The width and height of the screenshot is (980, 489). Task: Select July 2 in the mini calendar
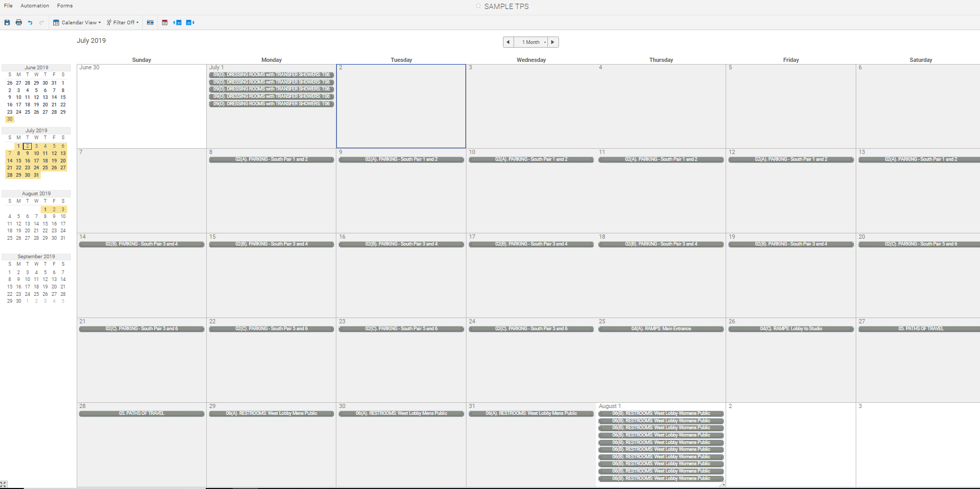click(28, 146)
